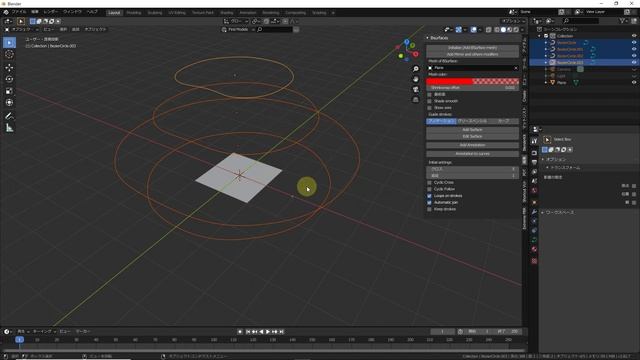Expand the Options section in the tool properties

556,160
